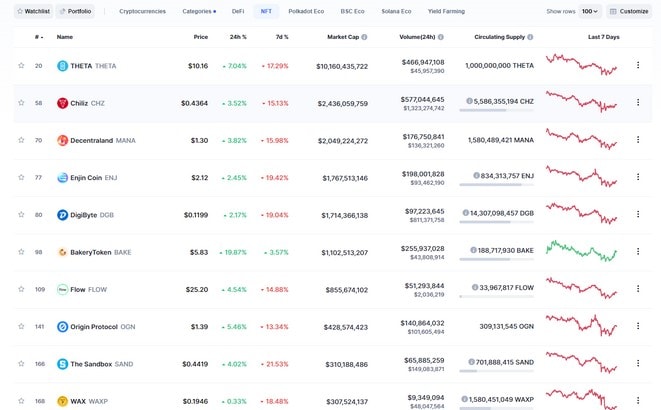
Task: Select the NFT tab
Action: click(x=266, y=11)
